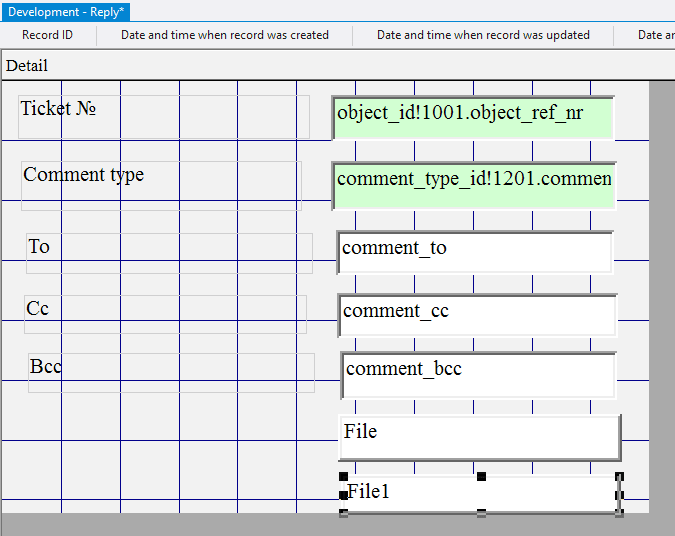Click the Record ID column header

point(47,35)
